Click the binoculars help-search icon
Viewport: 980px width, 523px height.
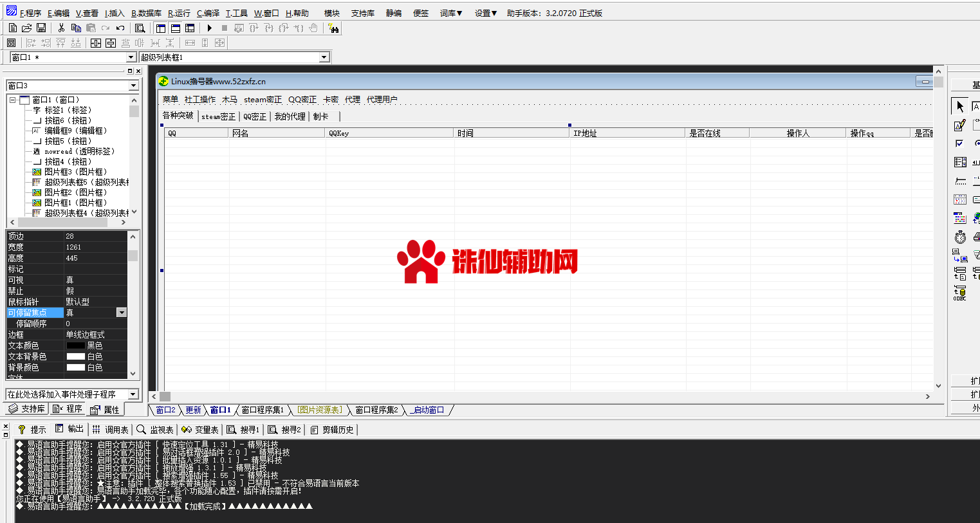pyautogui.click(x=333, y=28)
